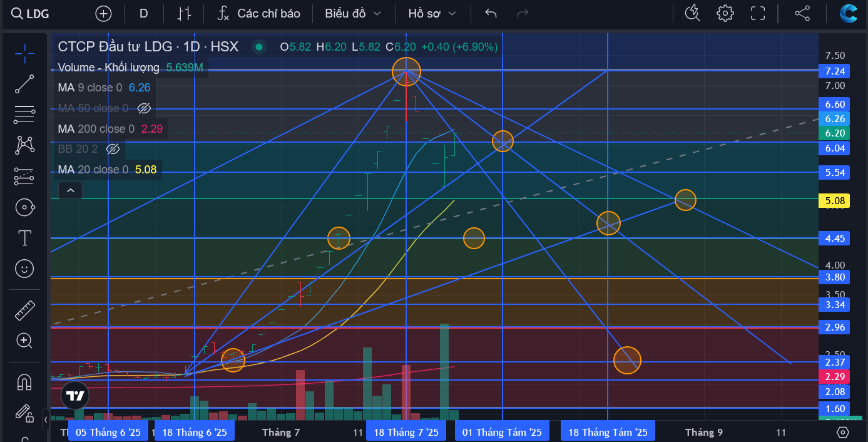Click the TradingView logo
868x442 pixels.
point(76,395)
